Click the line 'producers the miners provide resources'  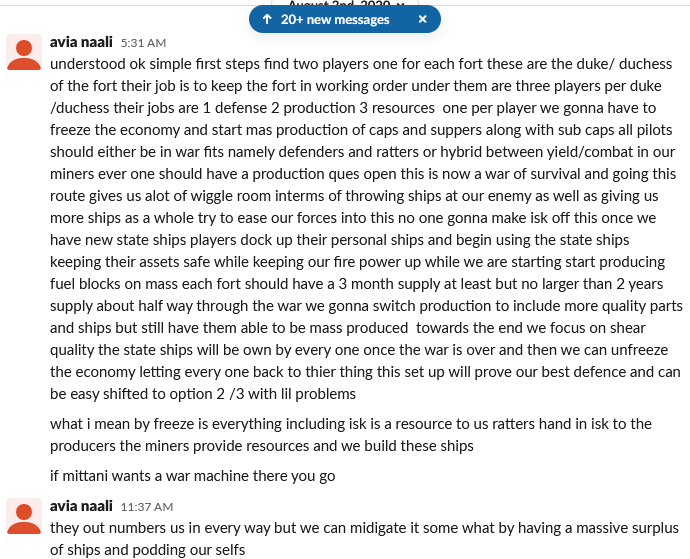click(262, 446)
